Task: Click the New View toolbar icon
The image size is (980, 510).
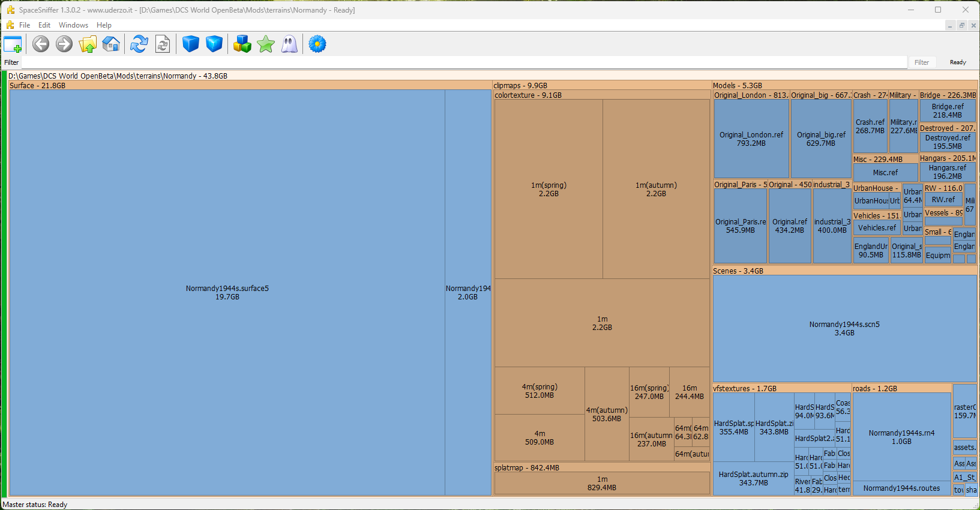Action: pyautogui.click(x=13, y=44)
